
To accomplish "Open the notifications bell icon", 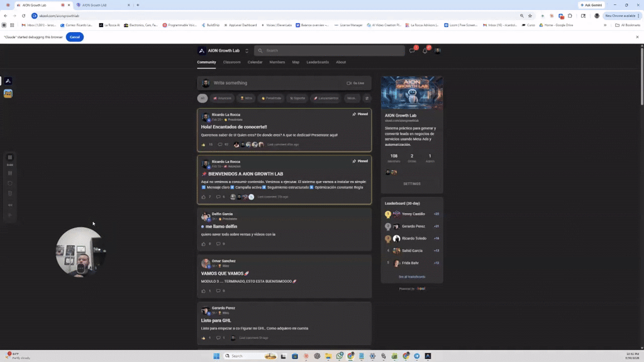I will pos(425,50).
